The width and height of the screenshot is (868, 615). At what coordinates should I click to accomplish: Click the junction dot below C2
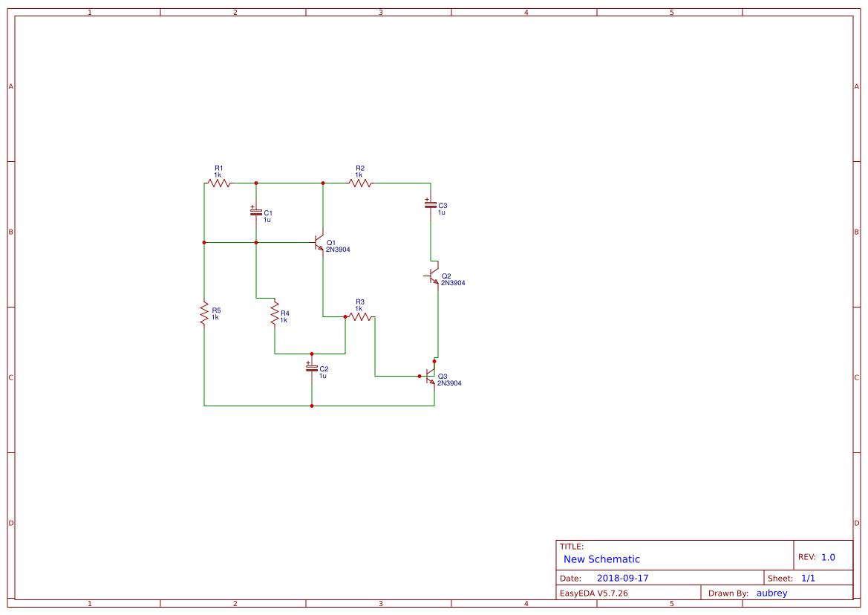[x=311, y=406]
